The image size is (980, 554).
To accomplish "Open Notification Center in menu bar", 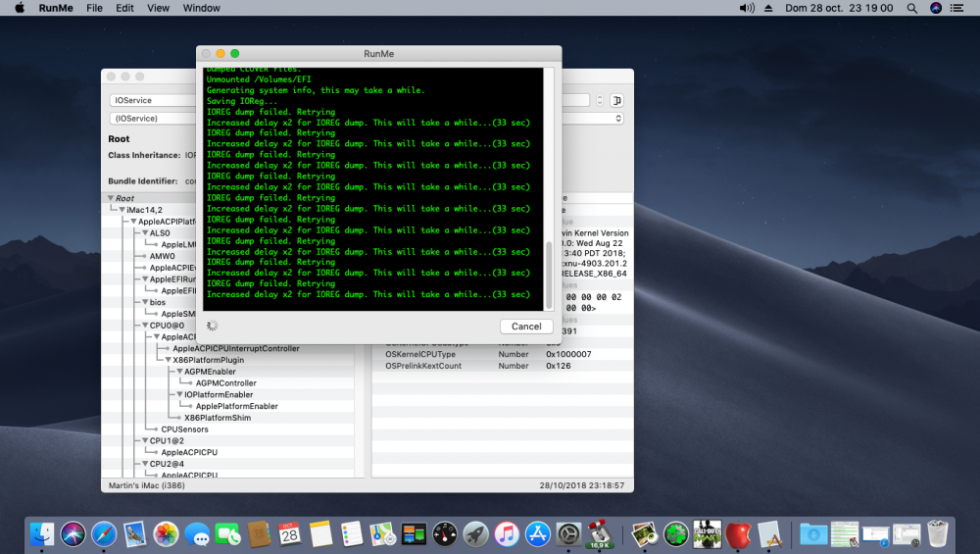I will pyautogui.click(x=956, y=8).
